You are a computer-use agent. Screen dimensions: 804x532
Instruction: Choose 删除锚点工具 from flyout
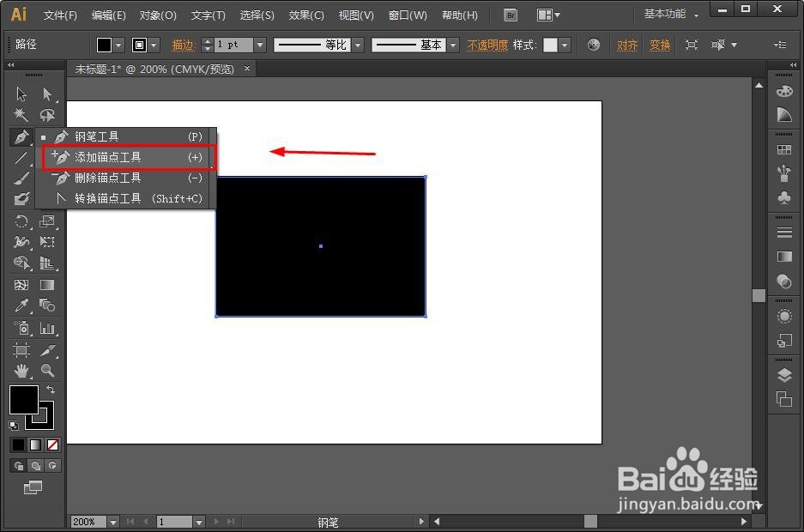click(x=127, y=178)
